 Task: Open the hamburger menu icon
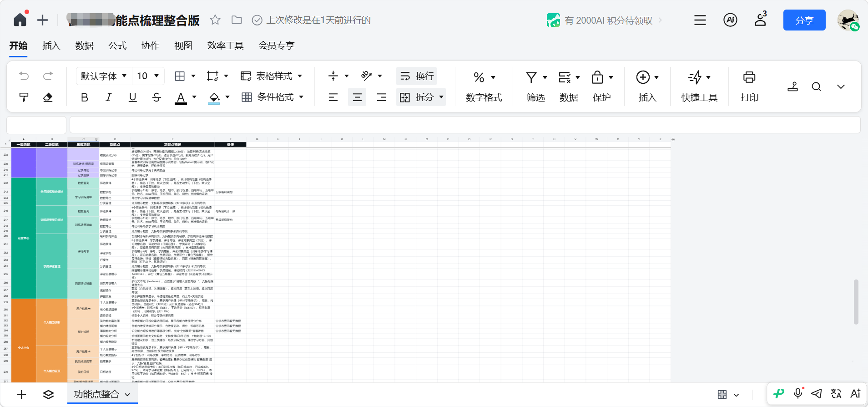click(x=700, y=20)
